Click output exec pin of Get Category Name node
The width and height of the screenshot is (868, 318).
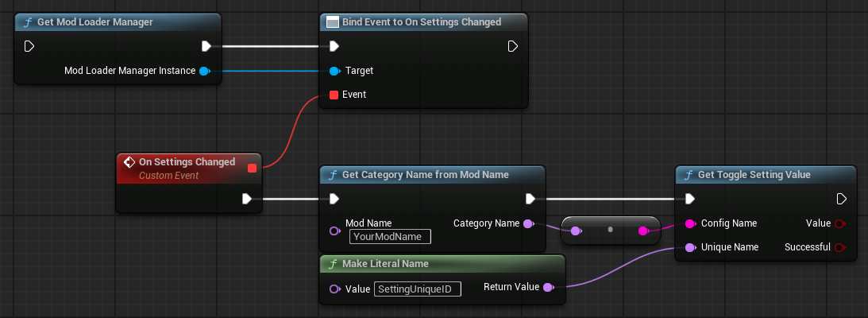point(530,198)
